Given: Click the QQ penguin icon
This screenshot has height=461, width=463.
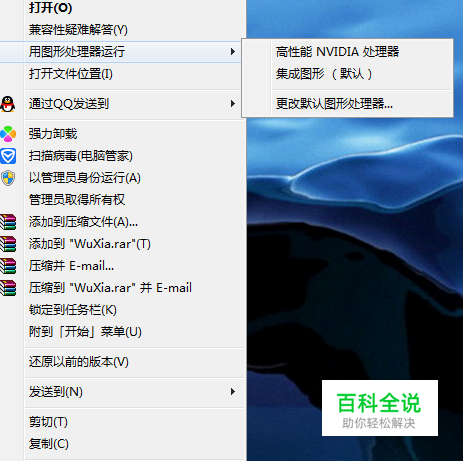Looking at the screenshot, I should pyautogui.click(x=8, y=104).
